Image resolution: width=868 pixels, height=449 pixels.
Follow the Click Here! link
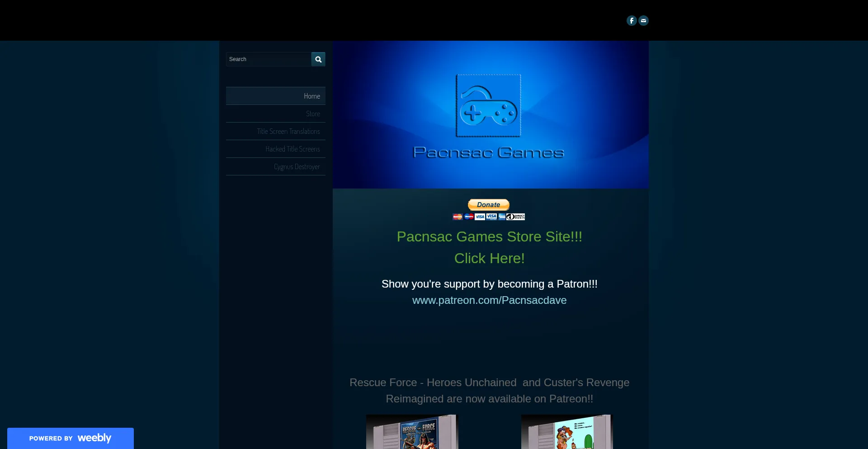pyautogui.click(x=490, y=258)
